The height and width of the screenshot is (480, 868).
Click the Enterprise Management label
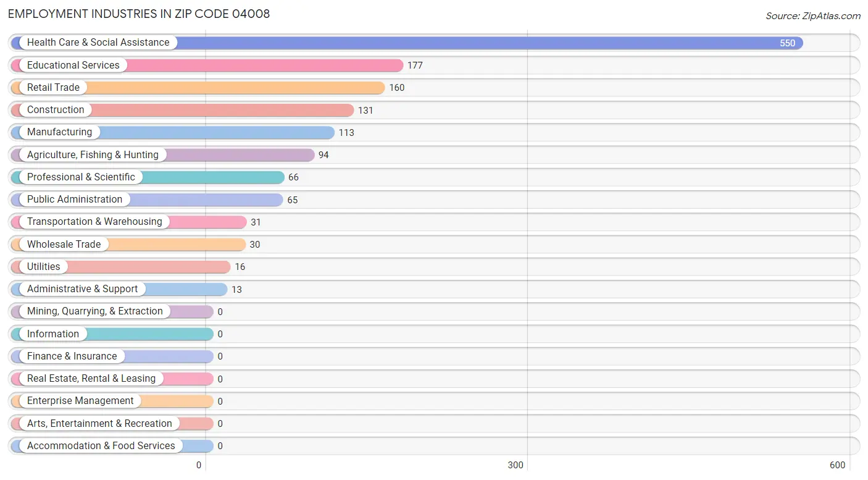(80, 401)
